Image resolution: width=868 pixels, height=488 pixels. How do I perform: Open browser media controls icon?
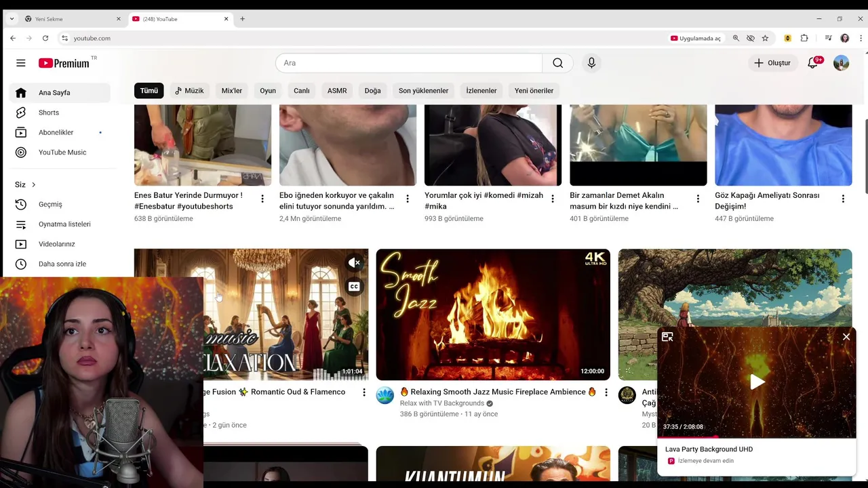coord(828,39)
